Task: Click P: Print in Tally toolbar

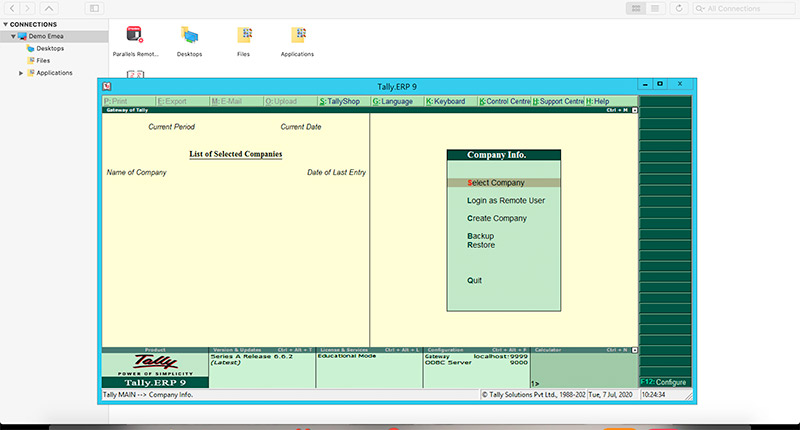Action: coord(129,101)
